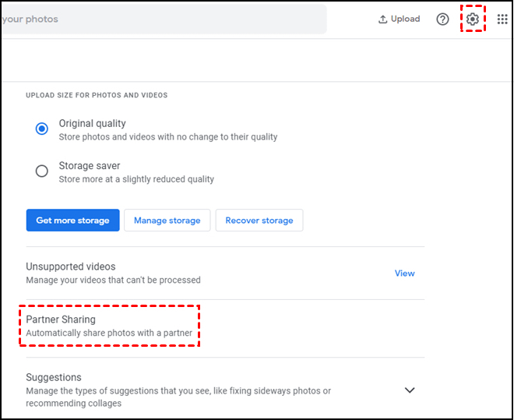Select the Original quality radio button

(42, 129)
